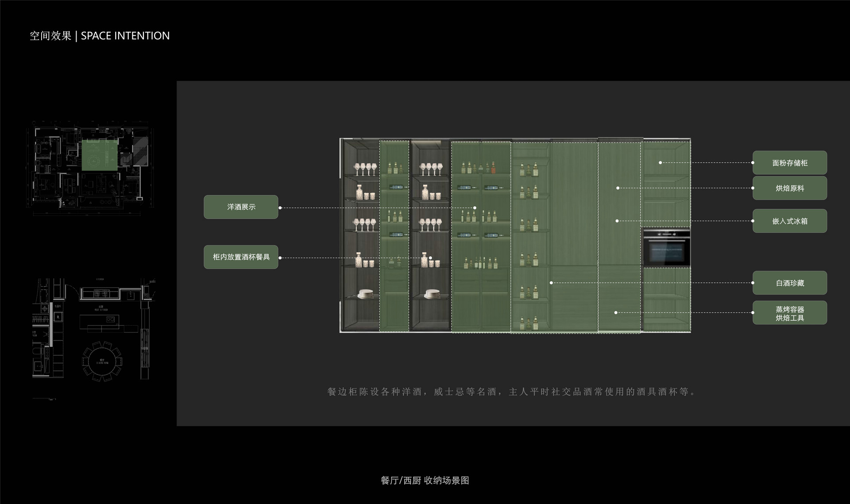This screenshot has width=850, height=504.
Task: Select the 面粉存储柜 label
Action: 789,163
